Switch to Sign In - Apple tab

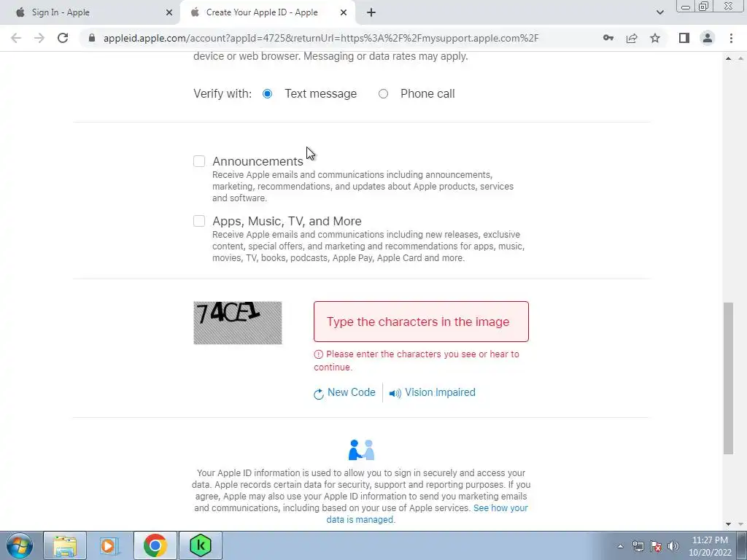point(90,12)
